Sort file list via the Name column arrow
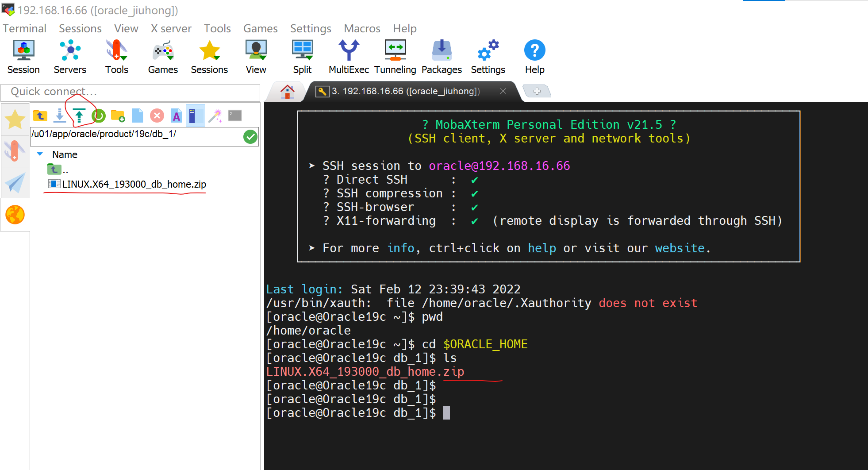Image resolution: width=868 pixels, height=470 pixels. (40, 154)
